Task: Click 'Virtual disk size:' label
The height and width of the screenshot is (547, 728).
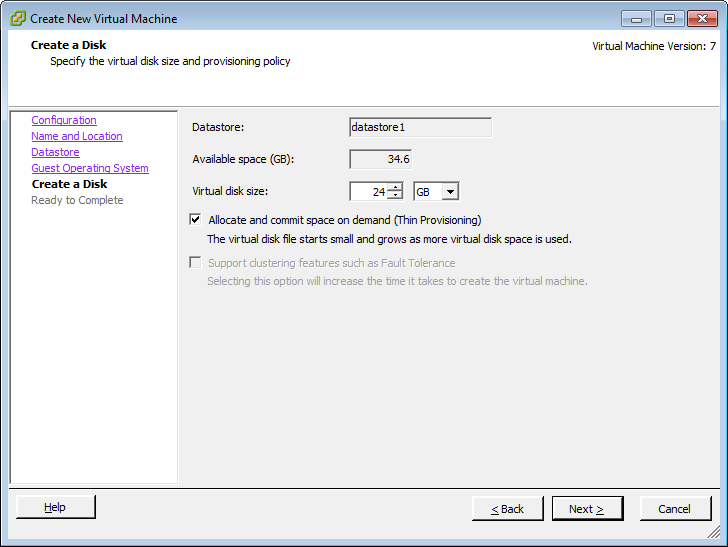Action: pos(230,191)
